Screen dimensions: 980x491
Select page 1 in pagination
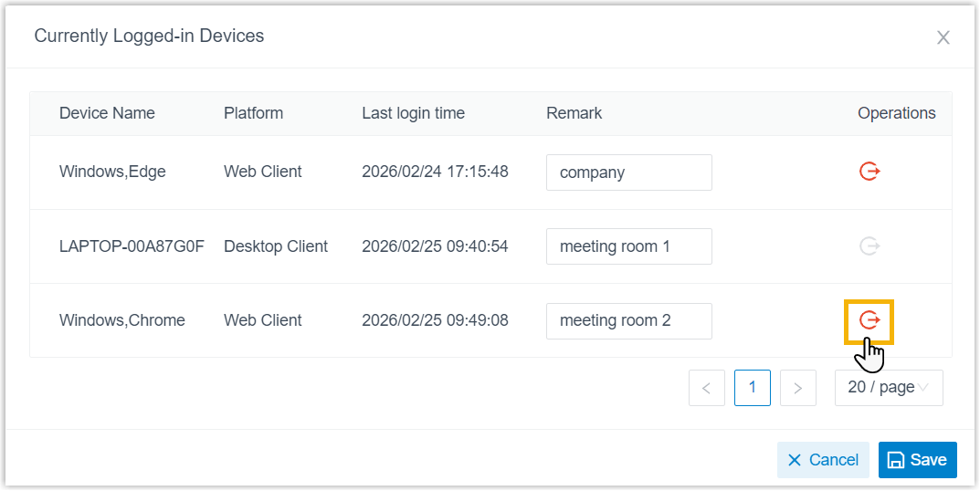click(753, 388)
